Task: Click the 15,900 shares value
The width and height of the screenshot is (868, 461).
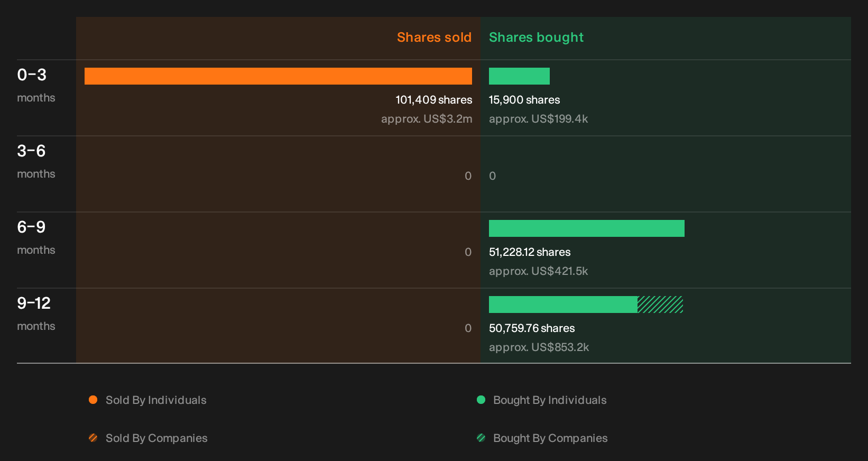Action: (524, 100)
